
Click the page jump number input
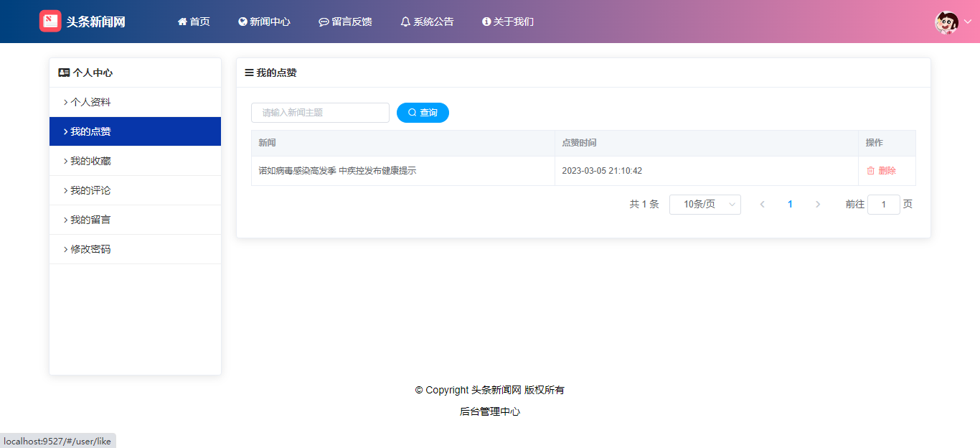[x=883, y=205]
